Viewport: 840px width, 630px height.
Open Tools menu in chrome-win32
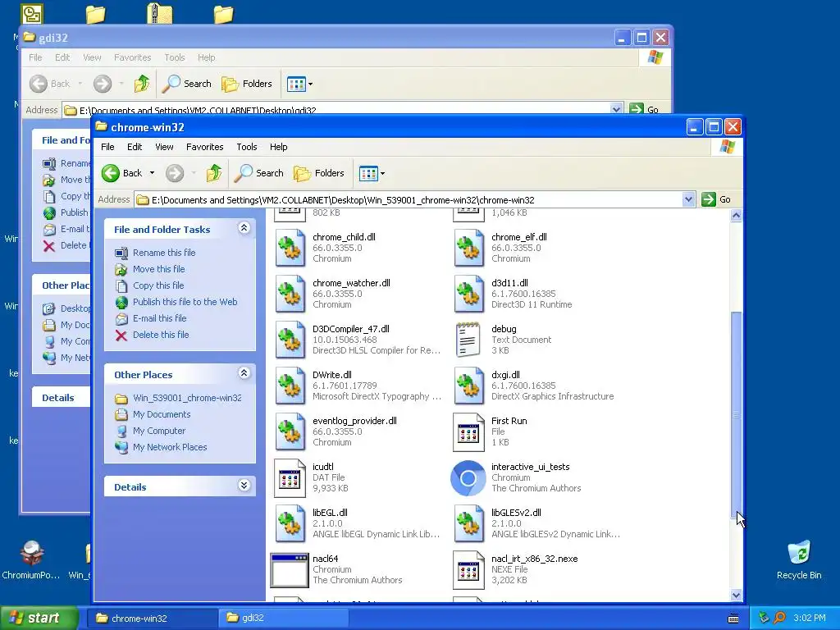[x=246, y=147]
